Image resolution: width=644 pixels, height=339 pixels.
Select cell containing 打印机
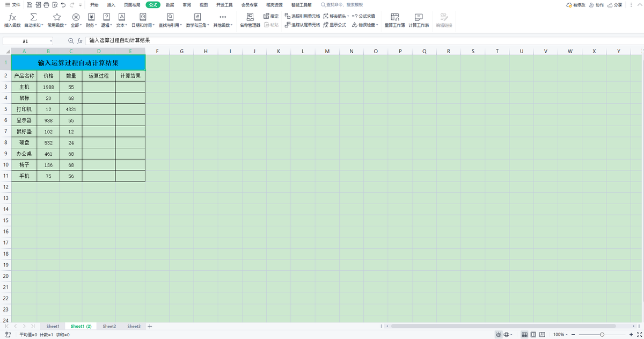click(24, 109)
